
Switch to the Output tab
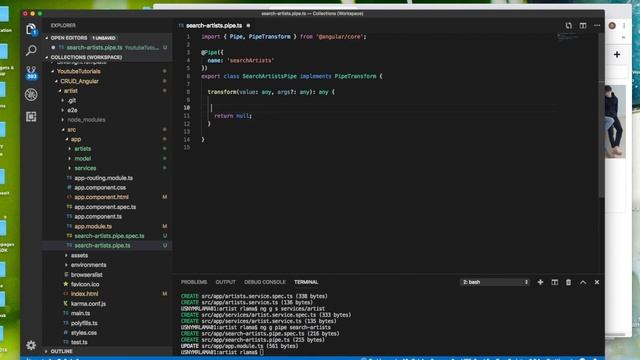pos(225,282)
